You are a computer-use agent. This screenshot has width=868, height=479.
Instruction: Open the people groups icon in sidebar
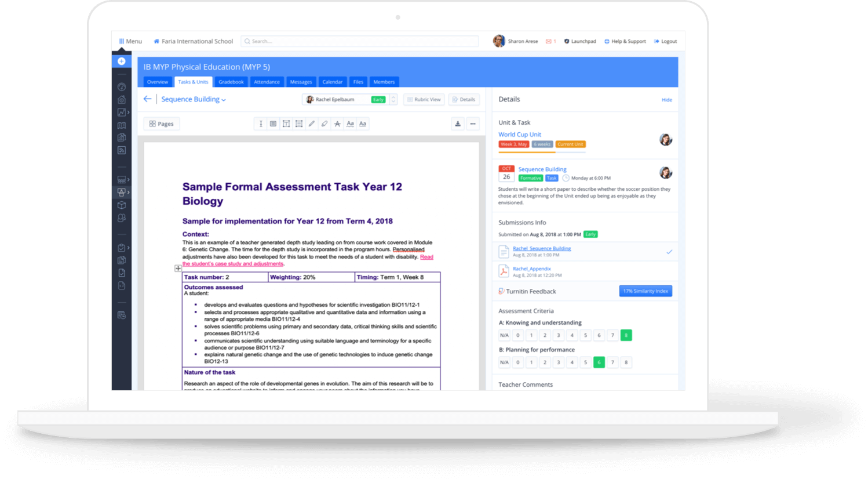click(x=121, y=218)
